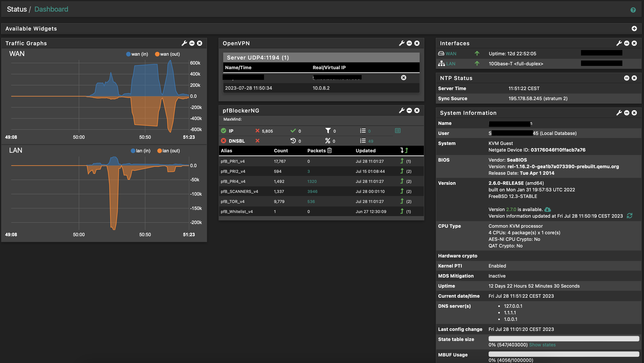Collapse the NTP Status widget
This screenshot has width=644, height=363.
coord(626,78)
